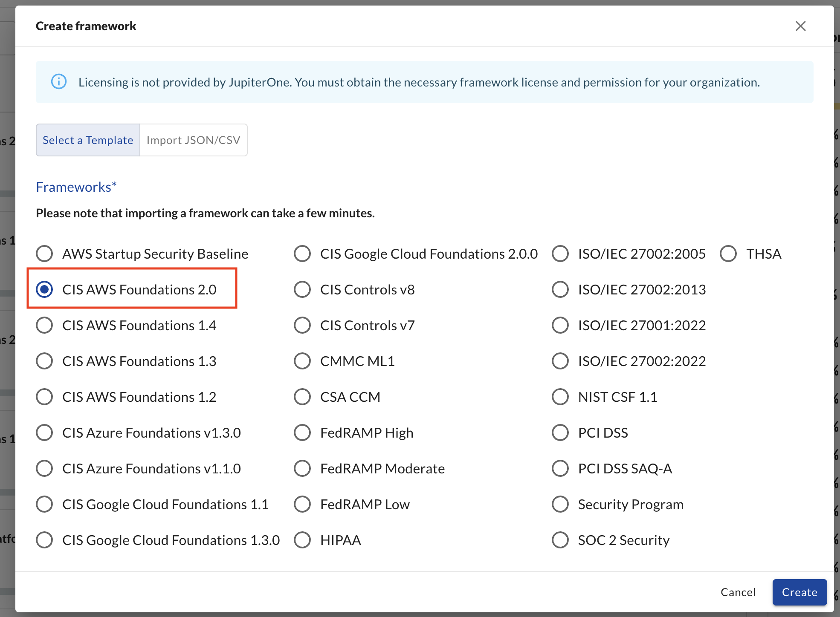Select CIS AWS Foundations 1.2
This screenshot has width=840, height=617.
44,397
